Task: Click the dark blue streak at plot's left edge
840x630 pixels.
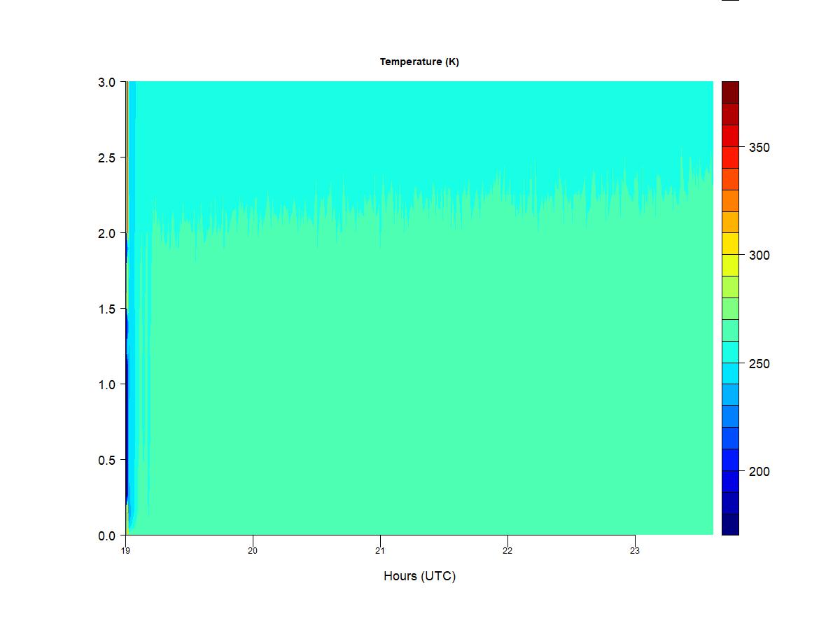Action: point(127,420)
